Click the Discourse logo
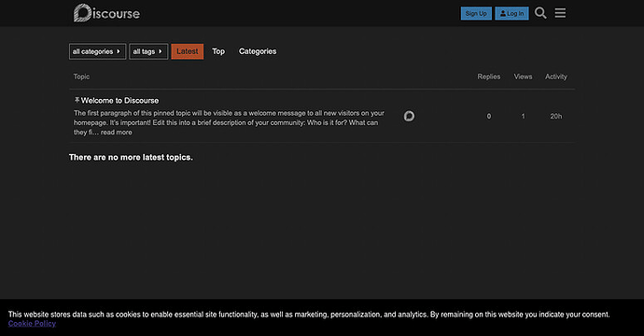This screenshot has width=644, height=336. [x=106, y=13]
